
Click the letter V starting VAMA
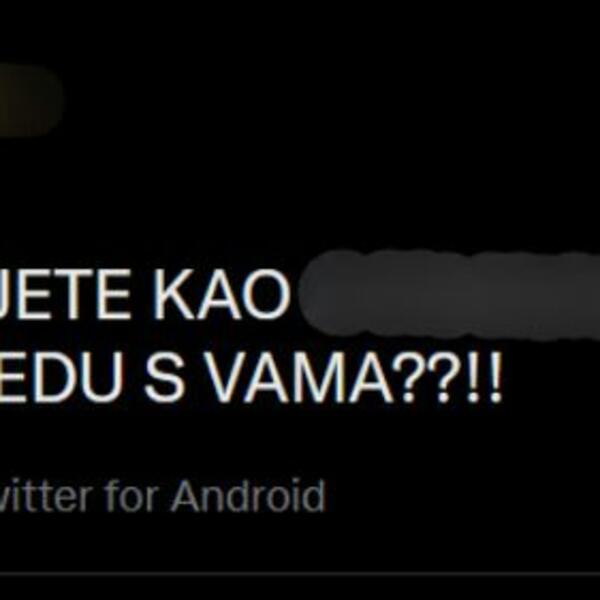229,377
